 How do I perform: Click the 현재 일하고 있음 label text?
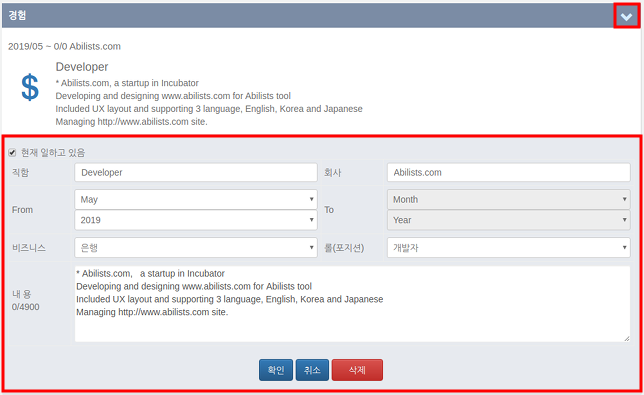(53, 153)
